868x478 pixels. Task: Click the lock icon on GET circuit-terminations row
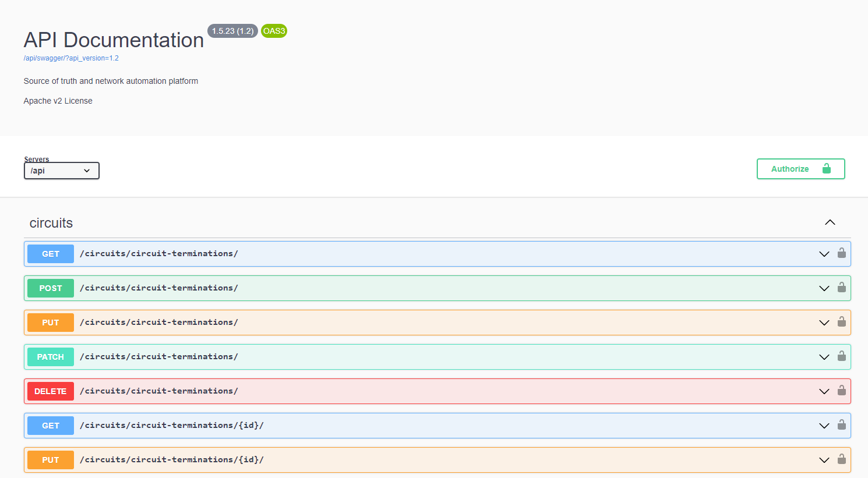point(841,253)
